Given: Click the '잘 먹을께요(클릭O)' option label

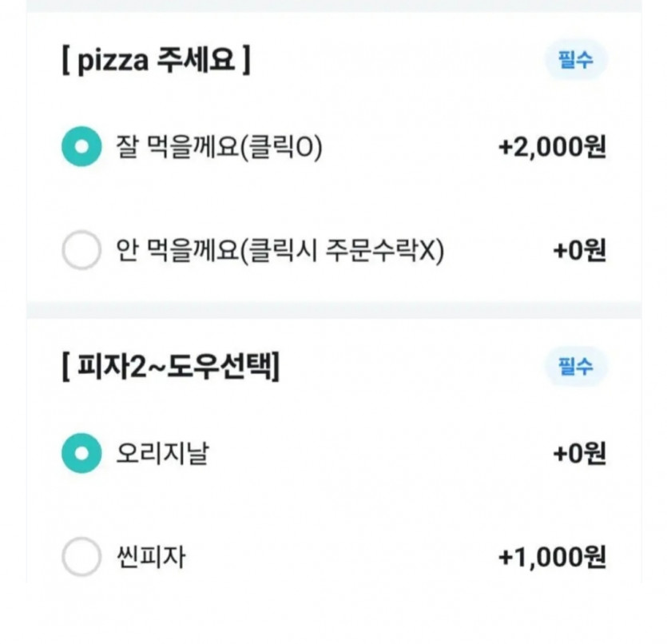Looking at the screenshot, I should [x=219, y=147].
